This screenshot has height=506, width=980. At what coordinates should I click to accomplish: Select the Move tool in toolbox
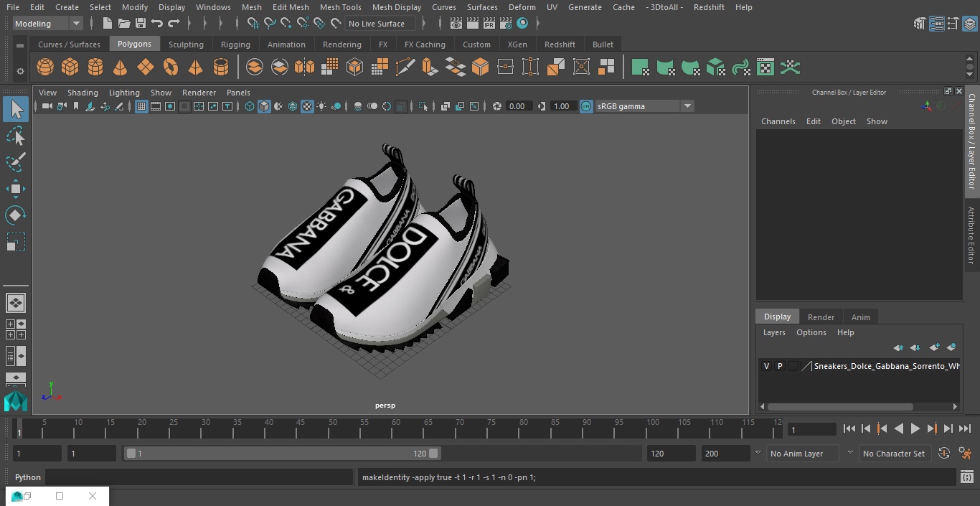[16, 189]
